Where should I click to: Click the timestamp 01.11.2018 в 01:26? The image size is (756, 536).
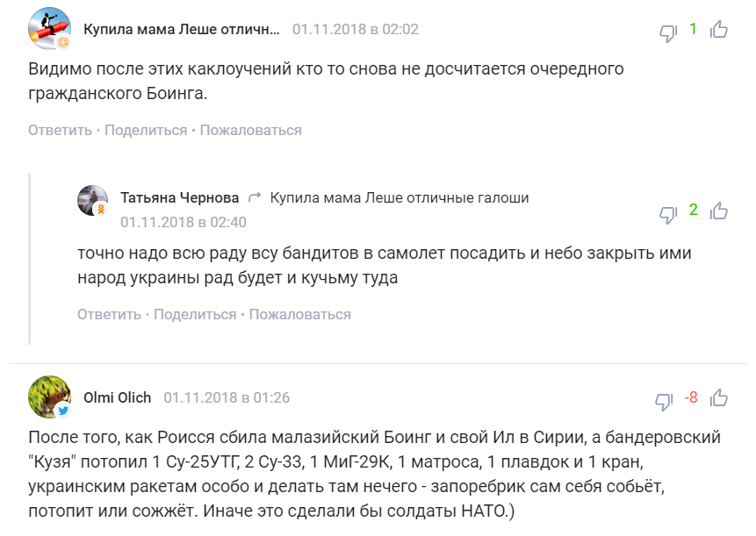pos(227,397)
